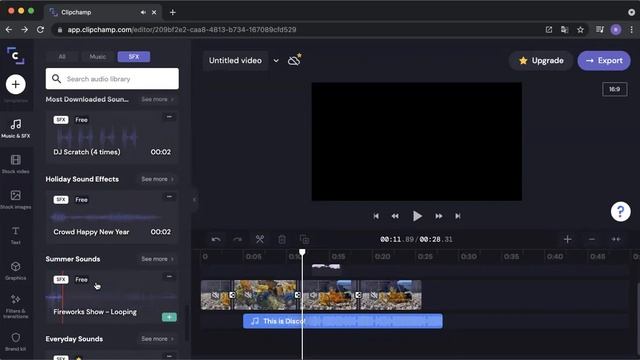Open the browser profile avatar
This screenshot has height=360, width=640.
[x=616, y=29]
